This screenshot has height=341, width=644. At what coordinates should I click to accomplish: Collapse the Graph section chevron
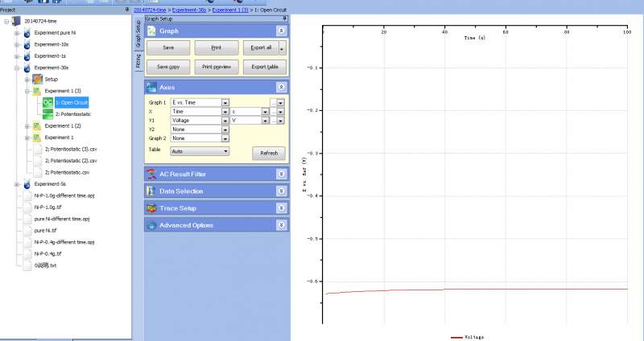point(281,31)
